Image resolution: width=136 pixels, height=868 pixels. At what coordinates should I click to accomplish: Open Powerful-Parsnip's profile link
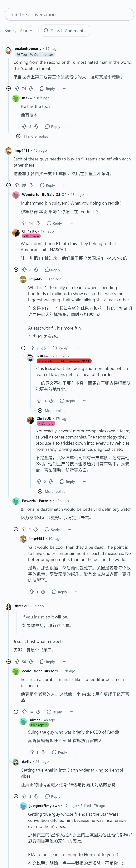[x=37, y=501]
